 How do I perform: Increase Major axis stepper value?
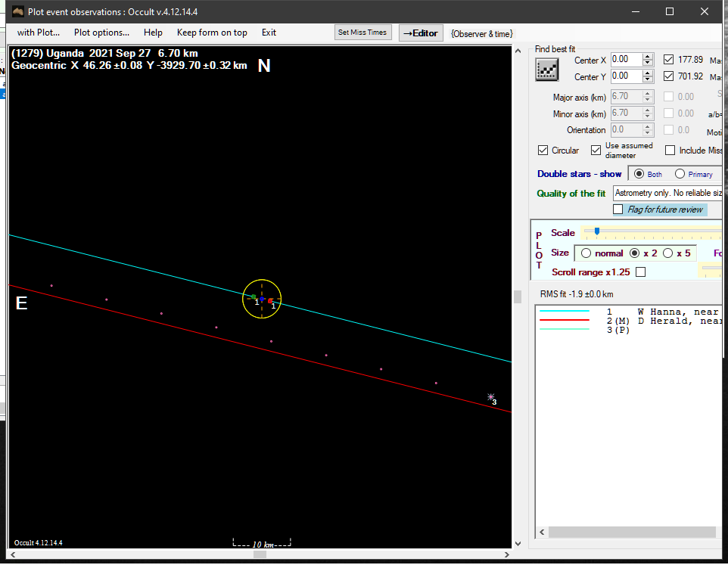[648, 94]
